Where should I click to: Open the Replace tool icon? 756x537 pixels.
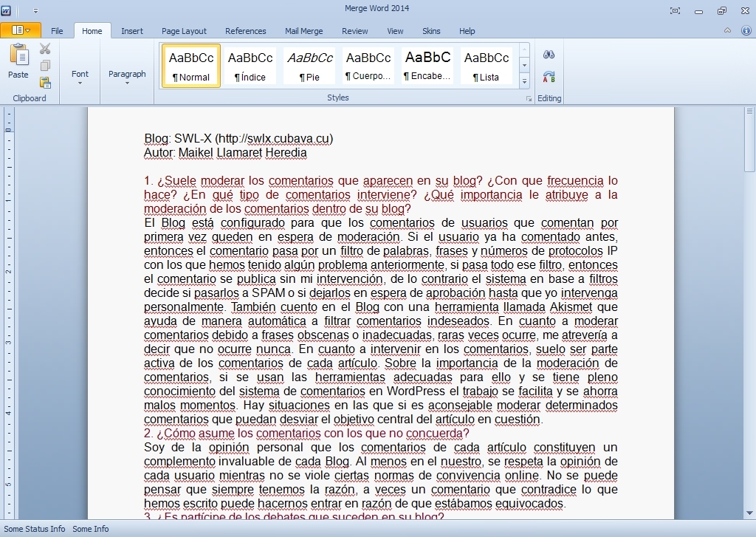549,77
